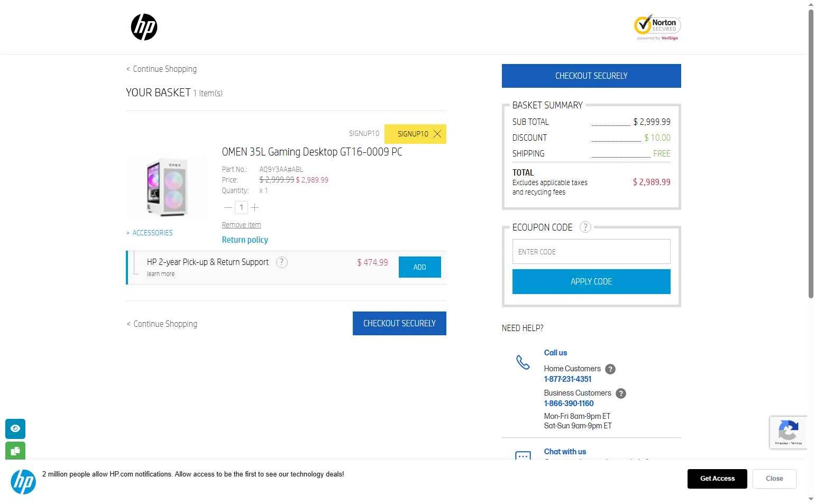
Task: Click the Call us heading
Action: (x=555, y=353)
